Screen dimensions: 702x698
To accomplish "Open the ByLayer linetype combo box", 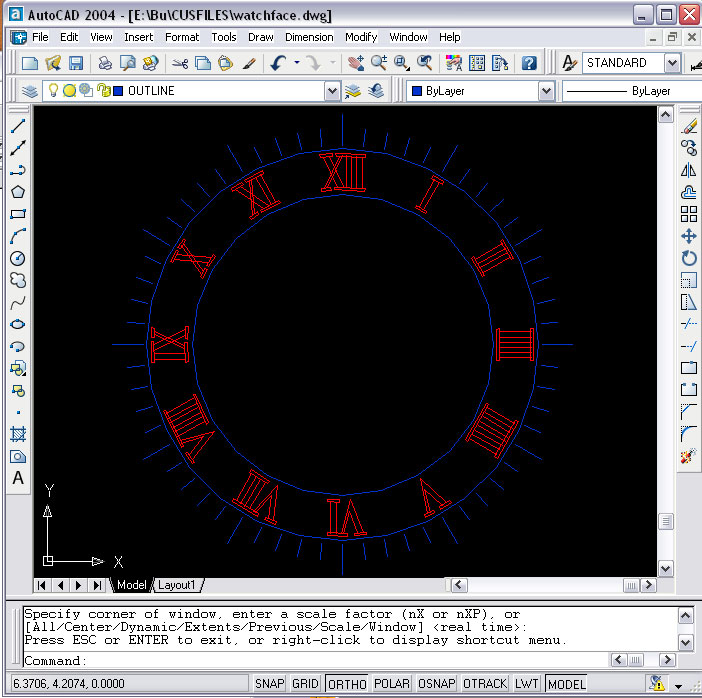I will tap(631, 91).
